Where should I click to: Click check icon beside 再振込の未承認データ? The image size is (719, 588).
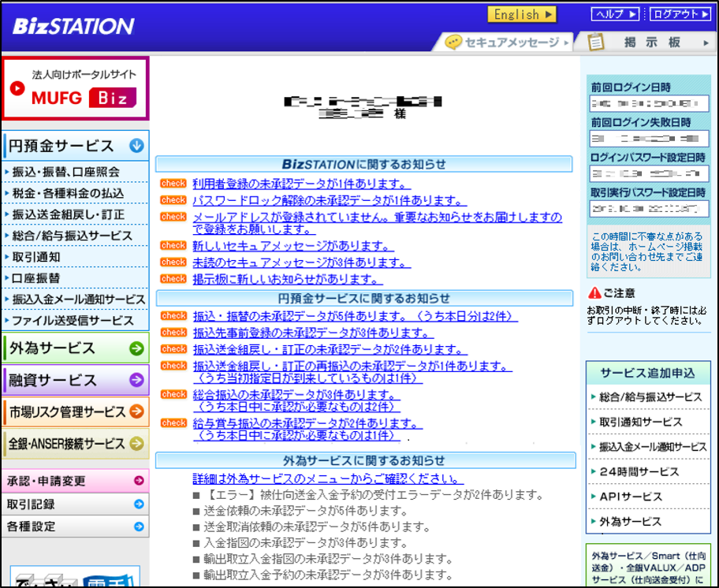click(173, 365)
